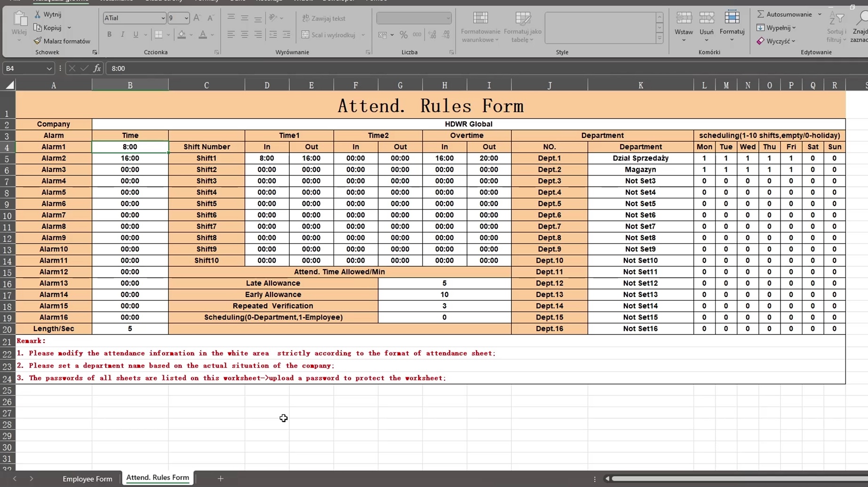
Task: Align text left
Action: [x=231, y=34]
